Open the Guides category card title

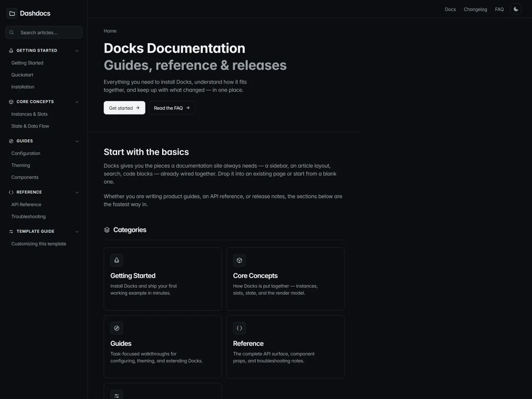(x=121, y=343)
